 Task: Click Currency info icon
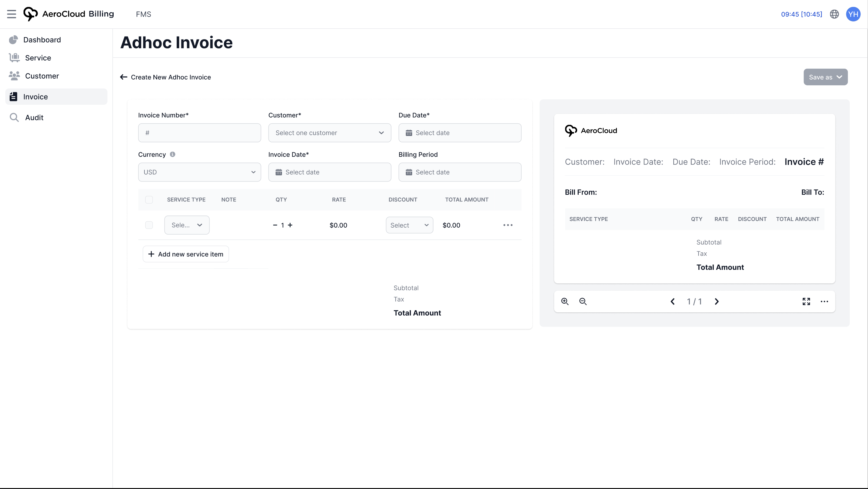point(172,154)
